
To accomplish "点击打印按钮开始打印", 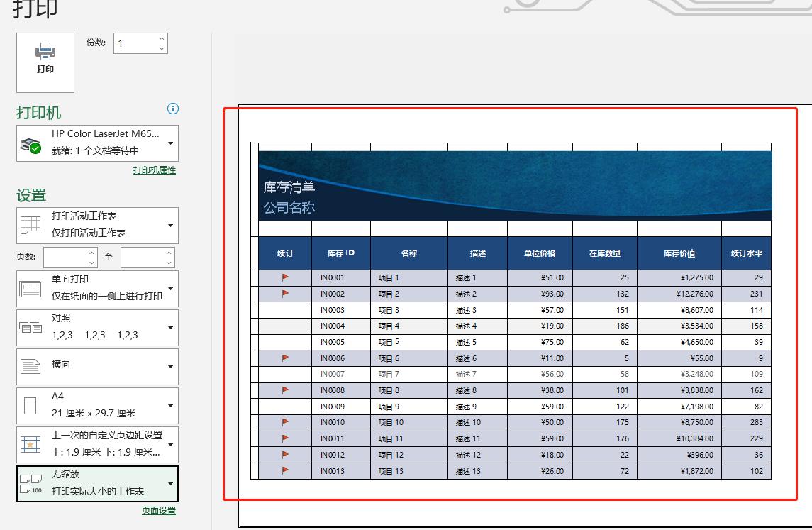I will [45, 62].
